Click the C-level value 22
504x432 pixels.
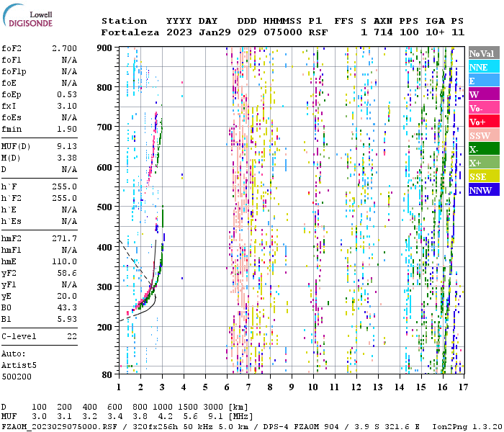(72, 337)
